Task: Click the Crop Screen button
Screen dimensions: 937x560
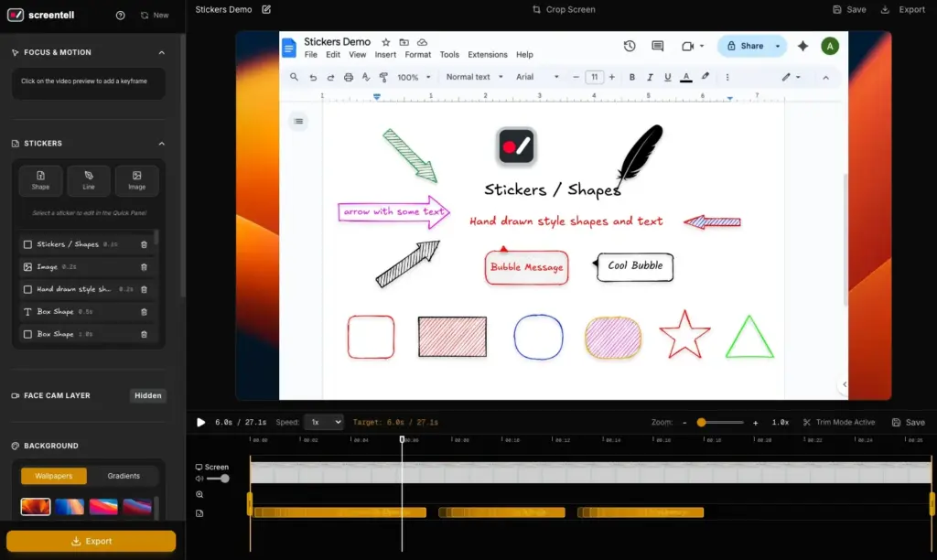Action: (564, 9)
